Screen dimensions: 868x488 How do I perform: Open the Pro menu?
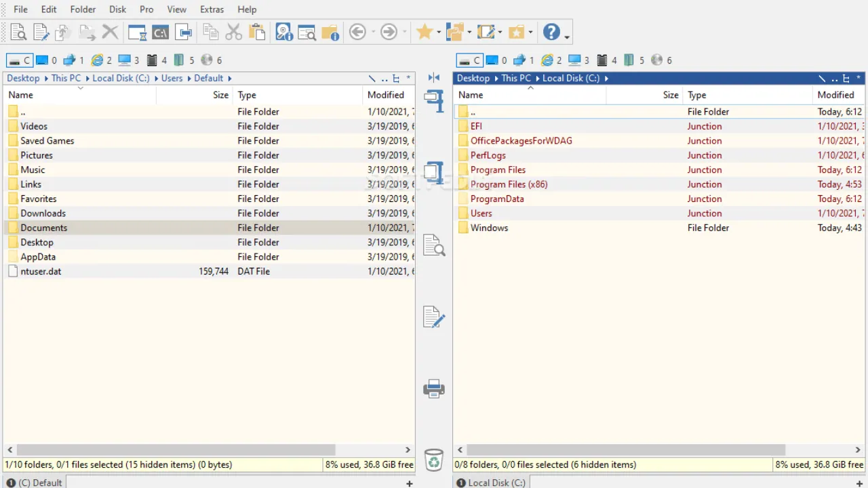[146, 9]
